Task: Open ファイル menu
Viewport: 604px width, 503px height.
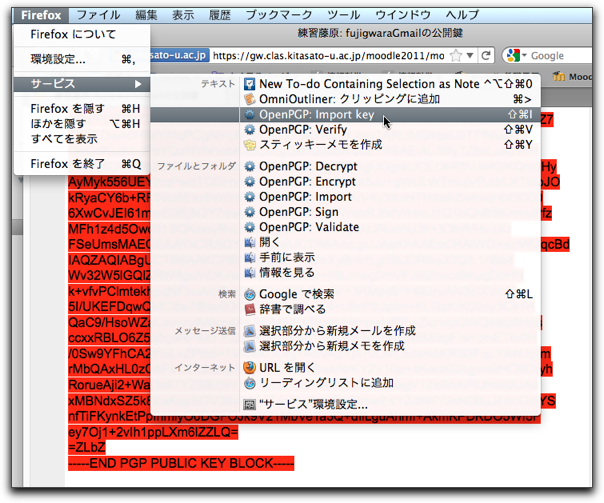Action: point(98,15)
